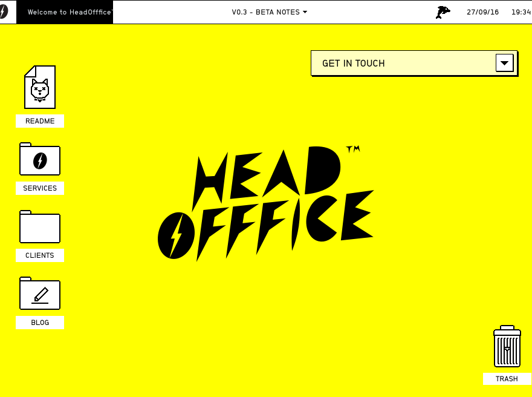Click the SERVICES label
The width and height of the screenshot is (532, 397).
coord(40,188)
